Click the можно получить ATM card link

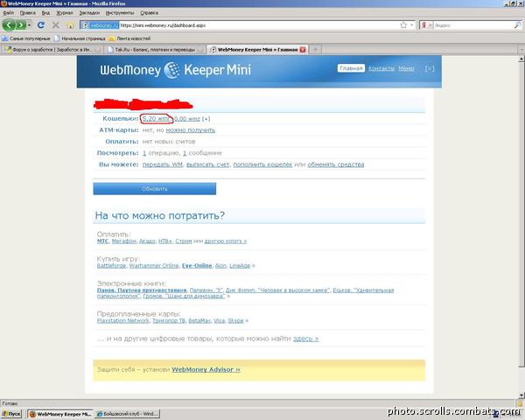pos(191,130)
